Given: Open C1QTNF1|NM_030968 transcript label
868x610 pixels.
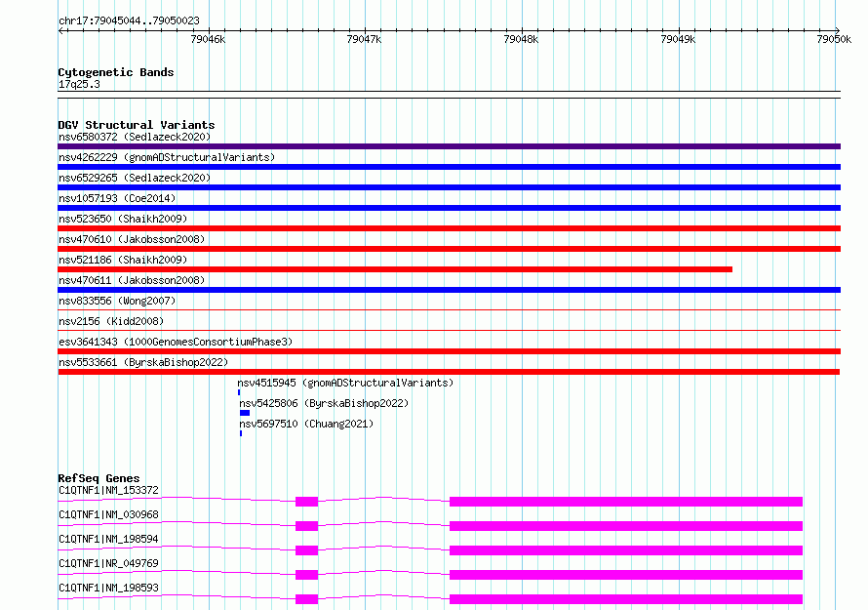Looking at the screenshot, I should tap(108, 514).
